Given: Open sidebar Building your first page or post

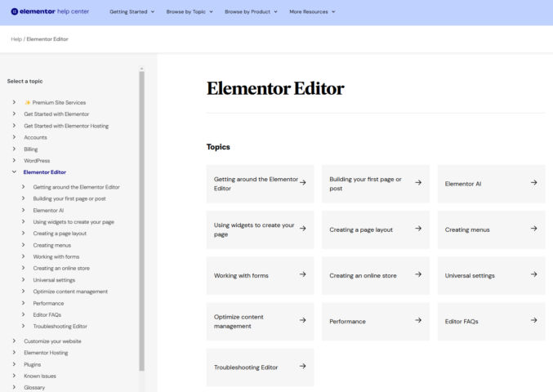Looking at the screenshot, I should pos(69,198).
